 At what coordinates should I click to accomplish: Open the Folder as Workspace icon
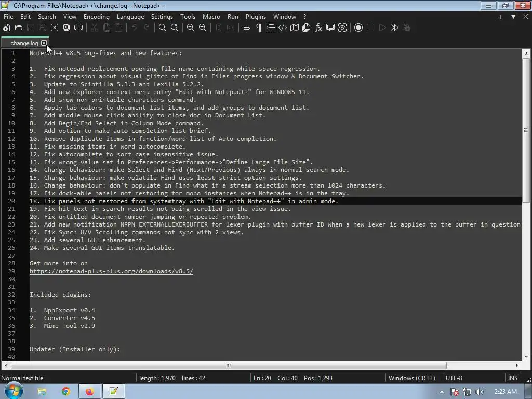coord(330,28)
